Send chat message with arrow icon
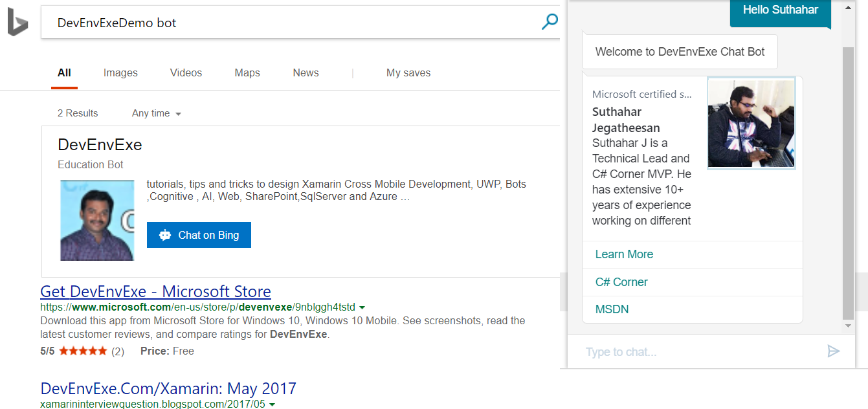This screenshot has width=868, height=409. click(834, 351)
